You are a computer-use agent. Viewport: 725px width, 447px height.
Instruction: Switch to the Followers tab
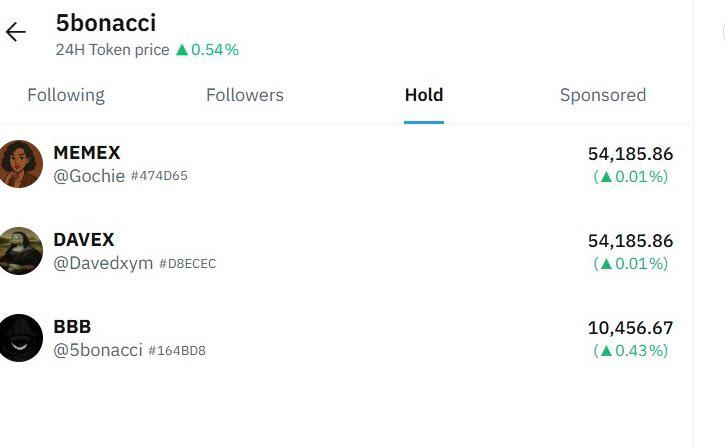245,95
